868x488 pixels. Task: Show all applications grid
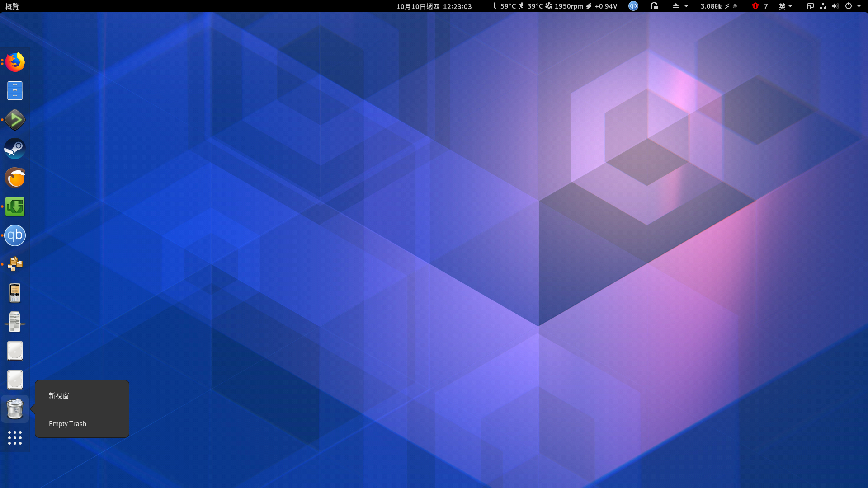tap(15, 438)
